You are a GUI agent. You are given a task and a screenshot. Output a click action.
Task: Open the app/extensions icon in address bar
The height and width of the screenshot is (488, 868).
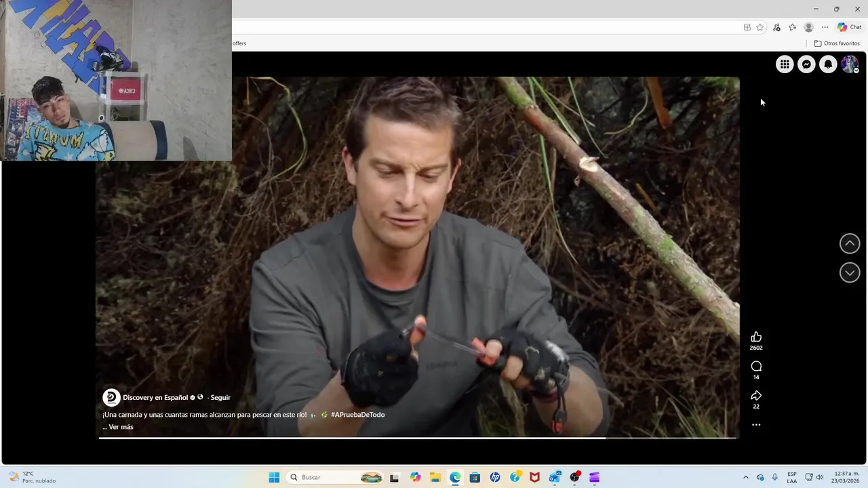(x=747, y=27)
